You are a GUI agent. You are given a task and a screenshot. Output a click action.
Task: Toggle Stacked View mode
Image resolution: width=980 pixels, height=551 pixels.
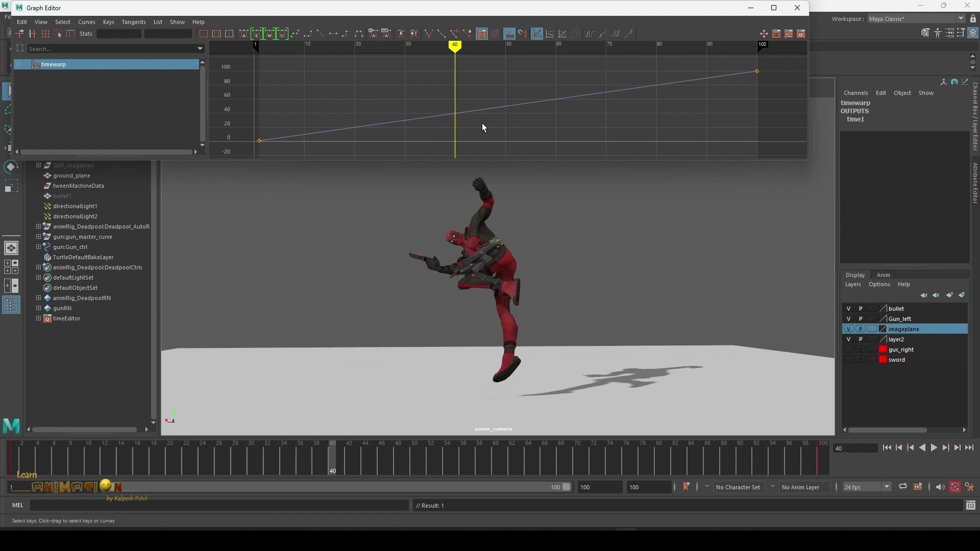(x=550, y=34)
